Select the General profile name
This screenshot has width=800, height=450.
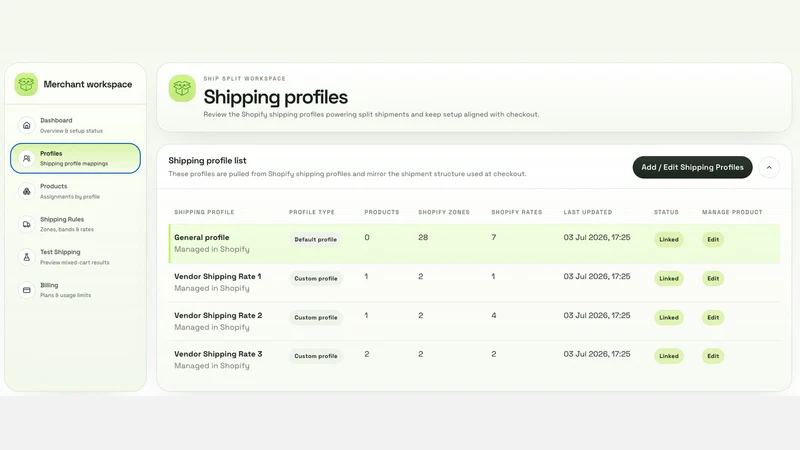tap(202, 237)
